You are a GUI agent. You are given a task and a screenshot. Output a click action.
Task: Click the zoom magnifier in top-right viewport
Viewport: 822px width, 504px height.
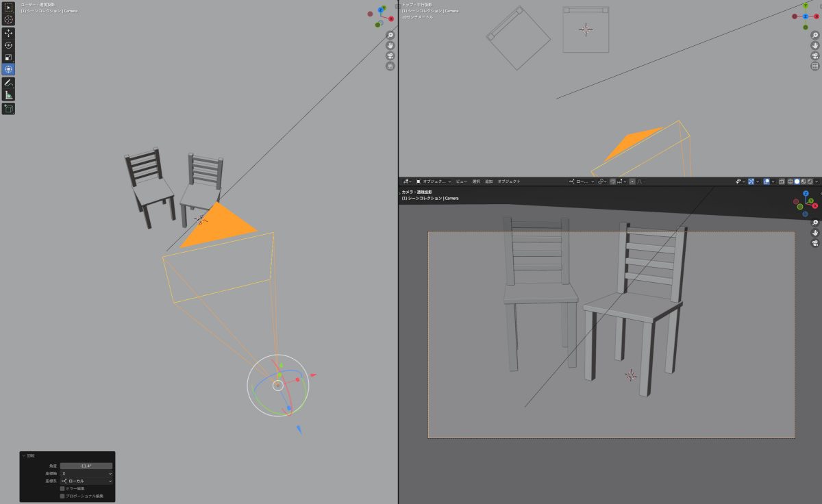click(x=815, y=35)
